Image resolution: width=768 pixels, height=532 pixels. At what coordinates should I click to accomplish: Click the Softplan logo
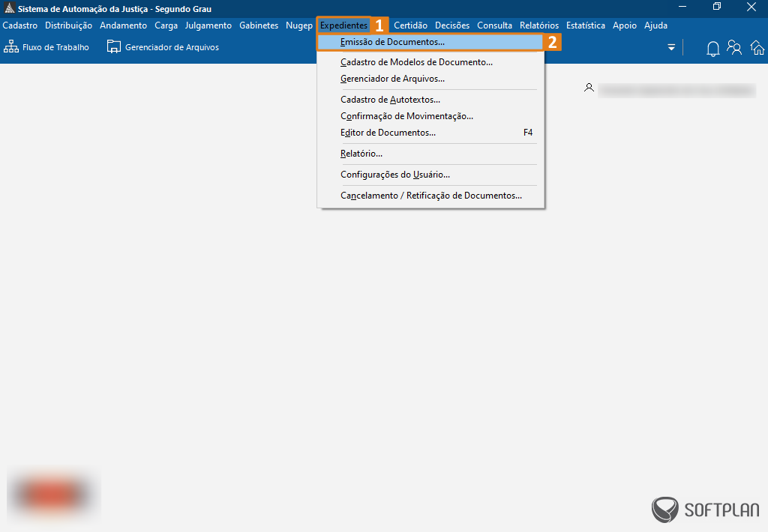[x=705, y=510]
